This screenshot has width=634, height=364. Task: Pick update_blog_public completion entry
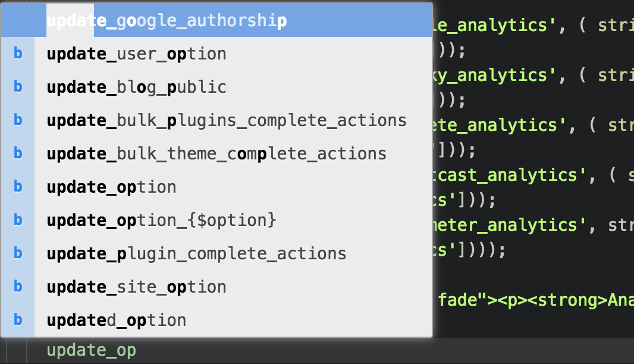tap(216, 87)
